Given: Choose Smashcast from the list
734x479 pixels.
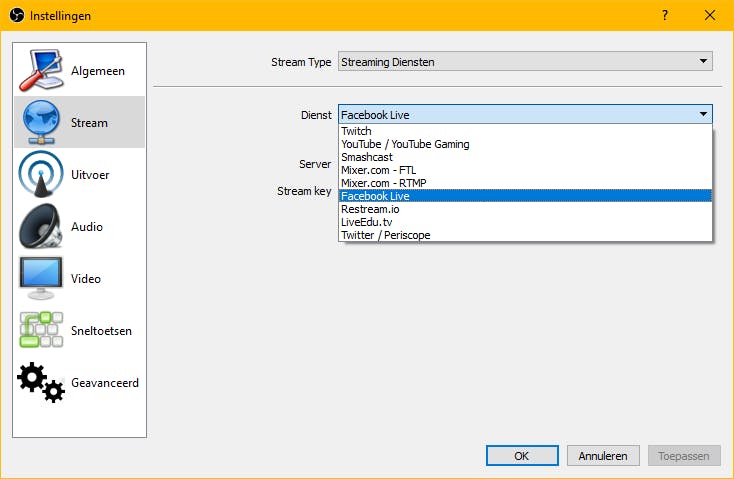Looking at the screenshot, I should 525,157.
